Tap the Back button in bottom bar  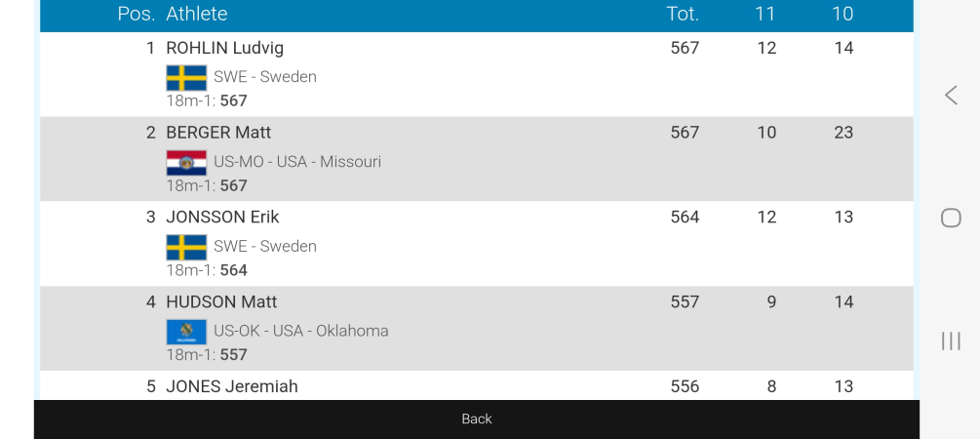pyautogui.click(x=476, y=419)
